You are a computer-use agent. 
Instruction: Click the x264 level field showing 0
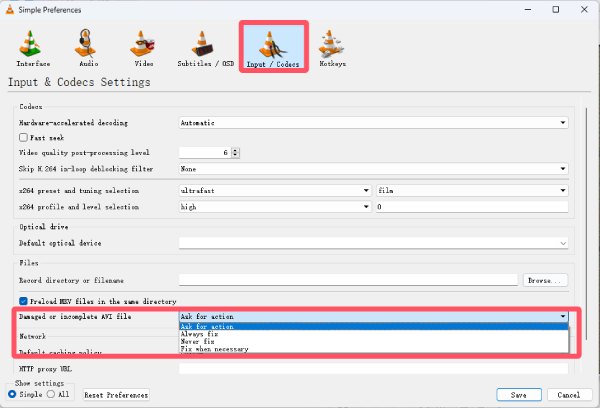(x=472, y=207)
